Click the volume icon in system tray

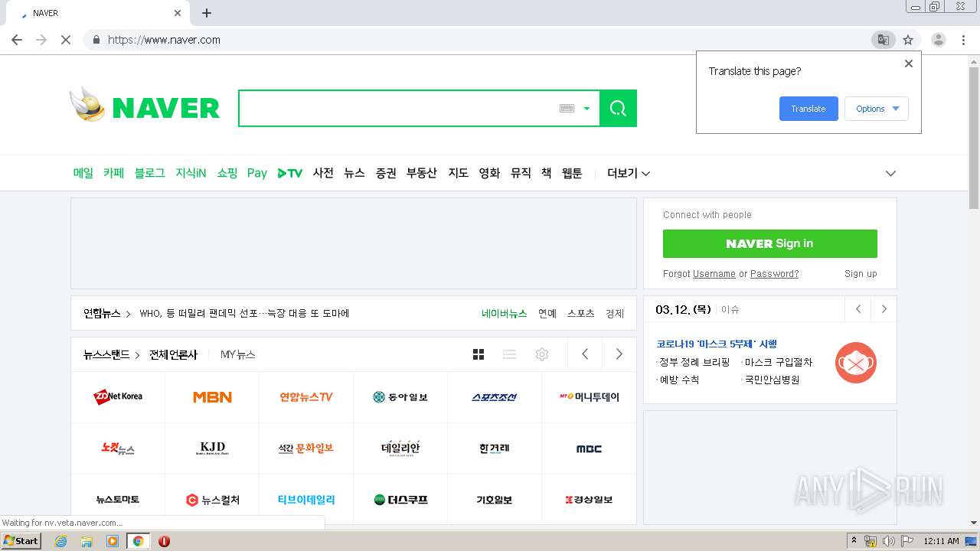[x=888, y=541]
